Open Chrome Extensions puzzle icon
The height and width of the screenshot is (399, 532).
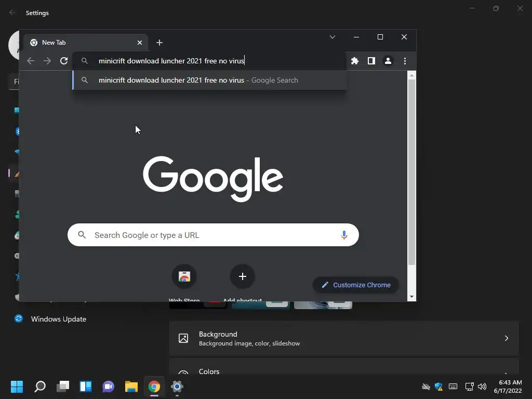click(354, 61)
